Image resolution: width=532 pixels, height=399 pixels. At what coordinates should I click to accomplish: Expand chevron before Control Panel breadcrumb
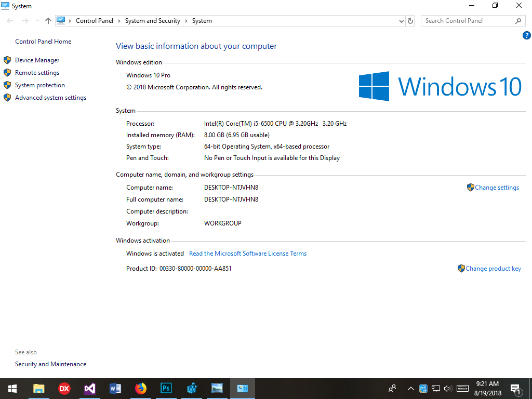coord(70,21)
